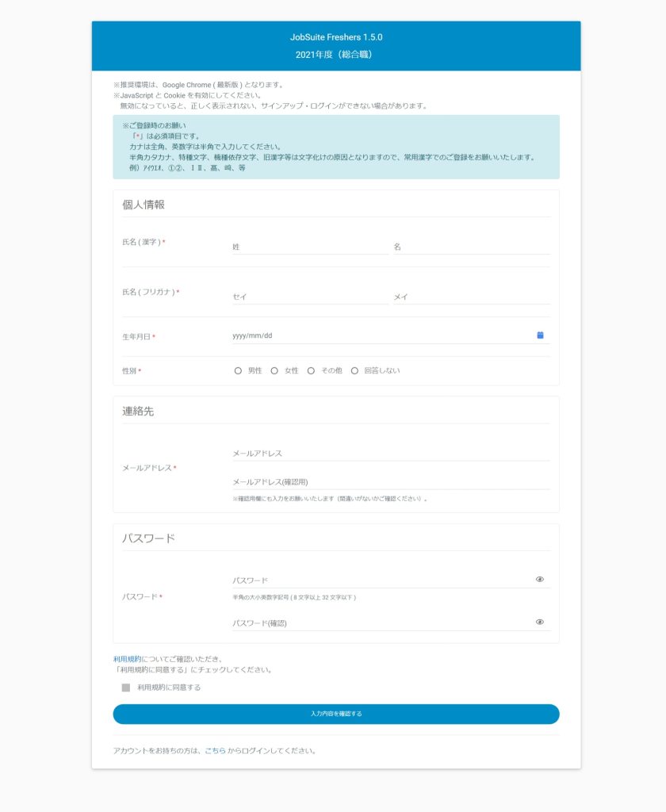Focus the パスワード input field
Viewport: 666px width, 812px height.
[381, 580]
